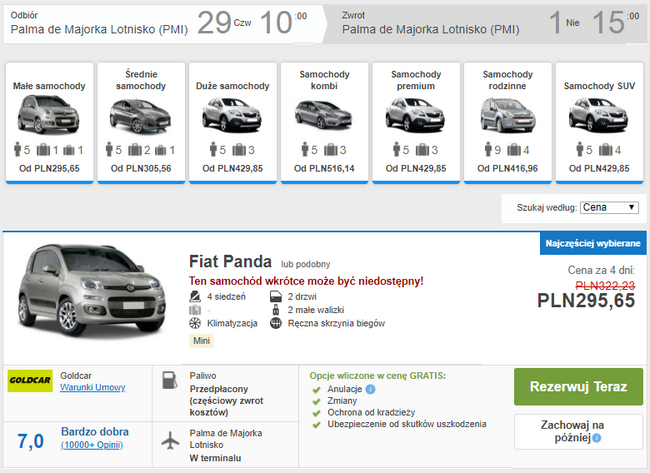Click the suitcase icon in Samochody SUV card
Viewport: 650px width, 473px height.
pyautogui.click(x=605, y=150)
